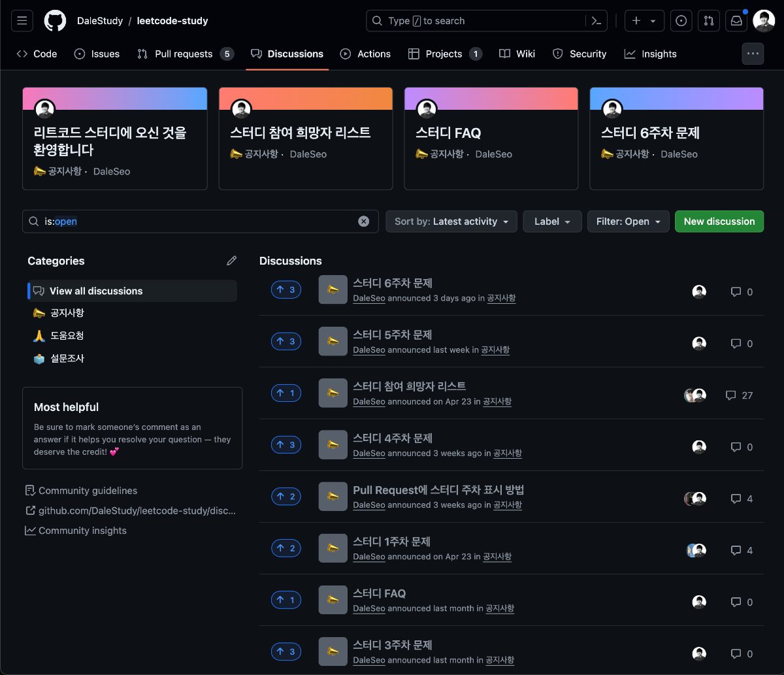Viewport: 784px width, 675px height.
Task: Open the command palette icon in search bar
Action: coord(596,21)
